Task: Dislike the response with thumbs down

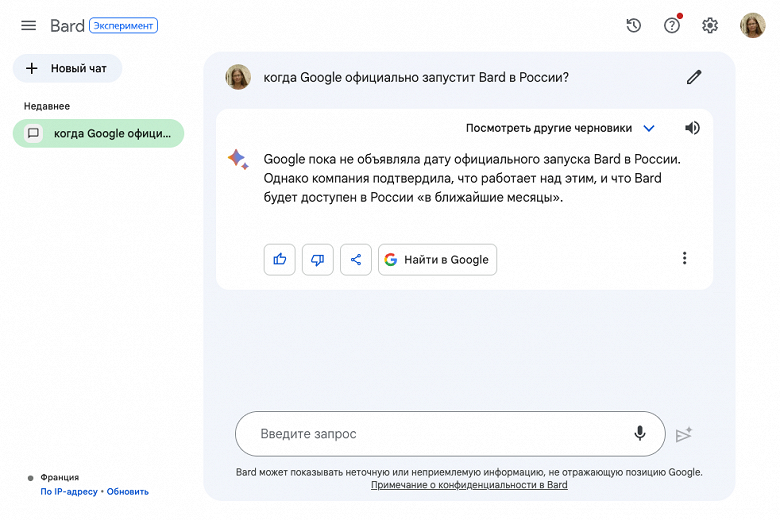Action: coord(318,259)
